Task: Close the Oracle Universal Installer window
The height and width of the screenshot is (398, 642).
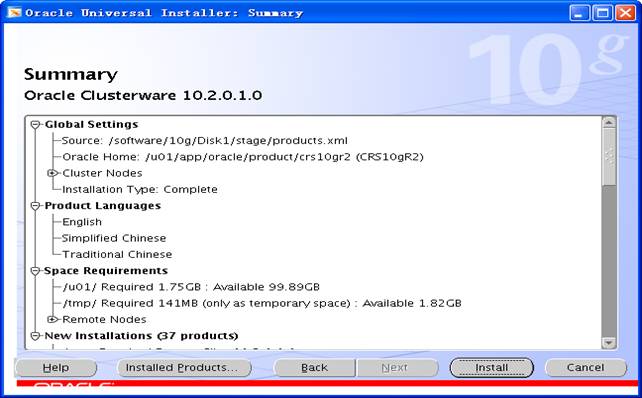Action: pyautogui.click(x=626, y=13)
